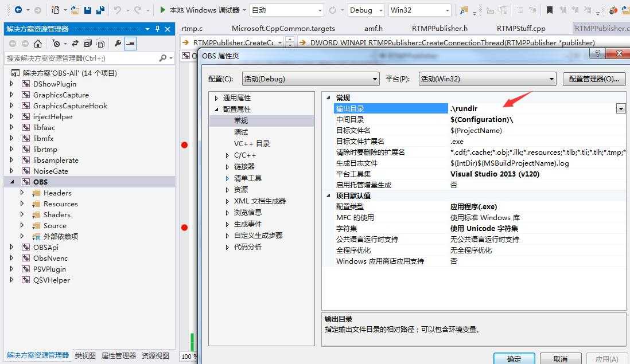Select the libsamplerate project
630x364 pixels.
click(56, 160)
